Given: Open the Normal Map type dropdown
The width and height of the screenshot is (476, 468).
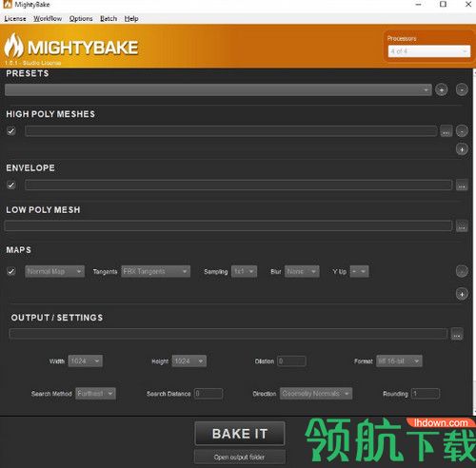Looking at the screenshot, I should pyautogui.click(x=55, y=271).
